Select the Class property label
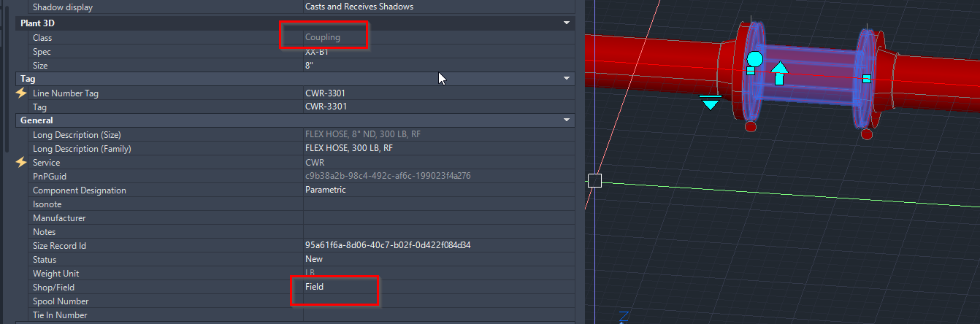Viewport: 980px width, 324px height. [42, 37]
